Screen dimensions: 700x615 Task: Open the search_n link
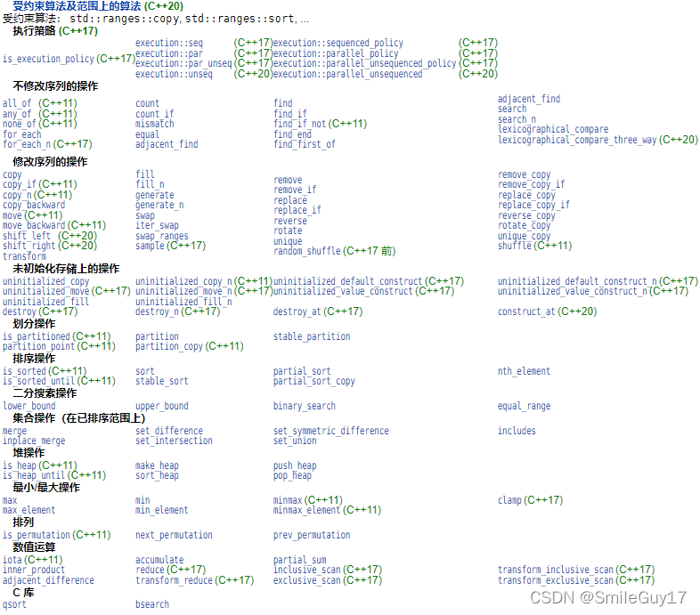(x=517, y=119)
